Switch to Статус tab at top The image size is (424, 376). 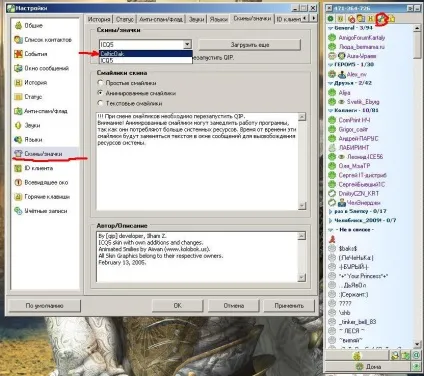125,19
